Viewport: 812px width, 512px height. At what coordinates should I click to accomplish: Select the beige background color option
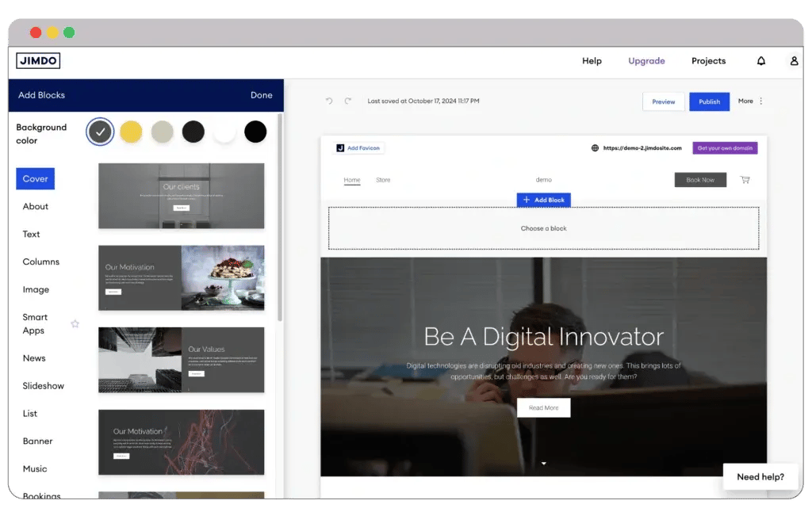point(162,132)
